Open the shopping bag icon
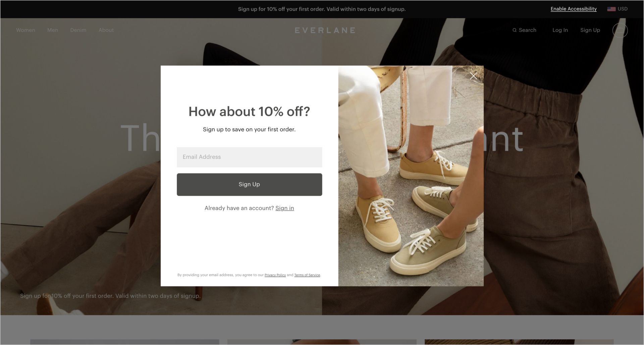644x345 pixels. (620, 30)
